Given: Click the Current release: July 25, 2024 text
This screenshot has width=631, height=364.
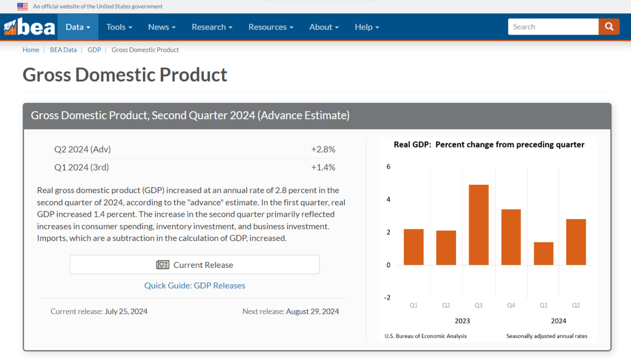Looking at the screenshot, I should (99, 311).
